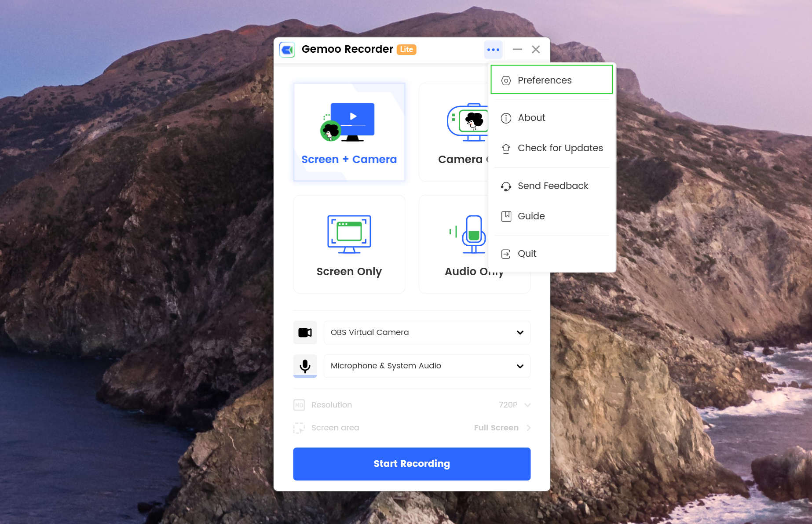Viewport: 812px width, 524px height.
Task: Click the Gemoo Recorder app logo icon
Action: click(x=287, y=50)
